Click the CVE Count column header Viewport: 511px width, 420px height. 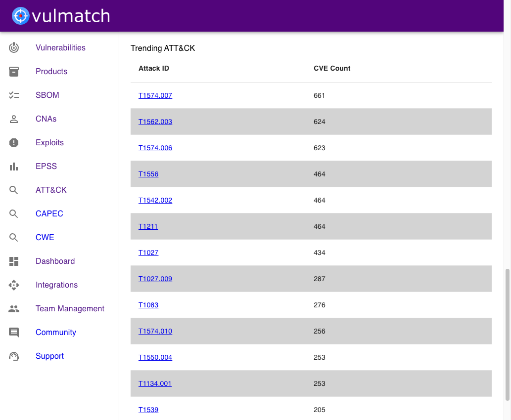coord(332,68)
